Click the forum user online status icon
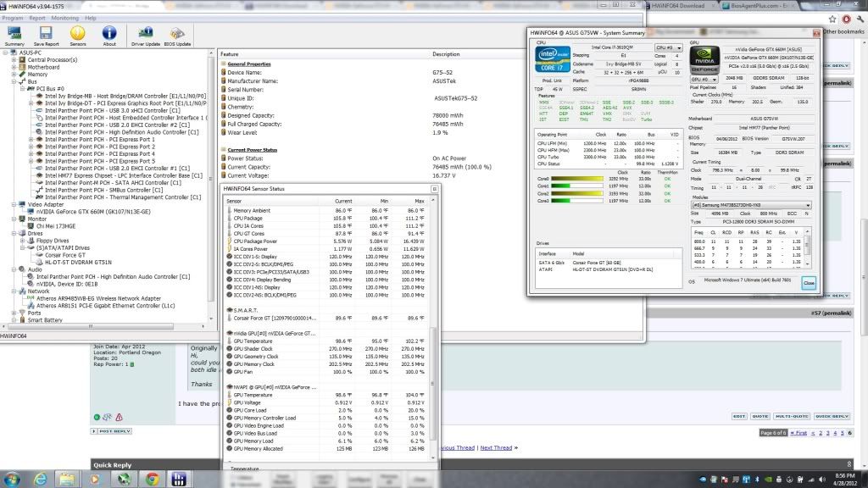The height and width of the screenshot is (488, 868). (x=97, y=417)
